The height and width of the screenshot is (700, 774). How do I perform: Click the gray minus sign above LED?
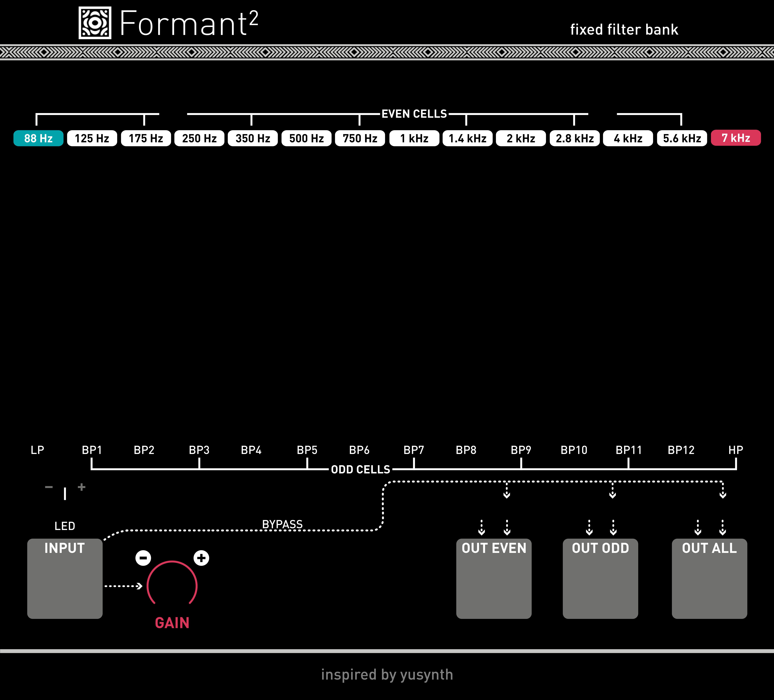[x=49, y=487]
